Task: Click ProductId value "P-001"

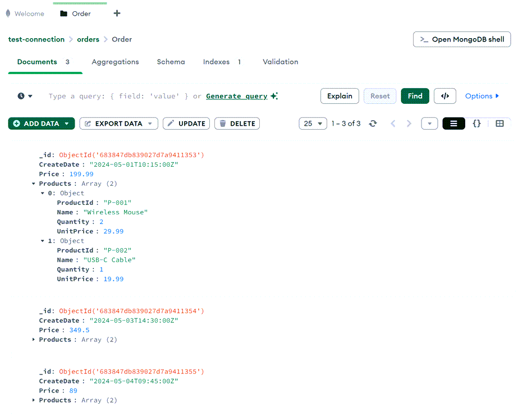Action: click(x=117, y=203)
